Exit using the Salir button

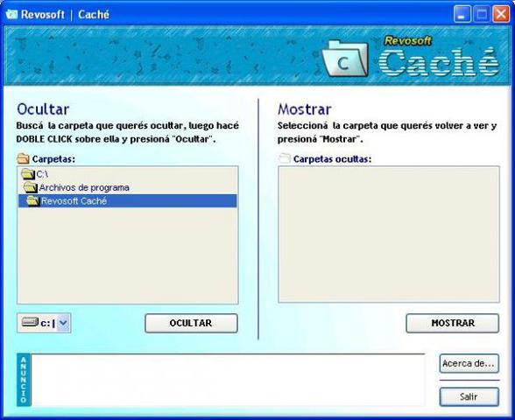click(469, 396)
